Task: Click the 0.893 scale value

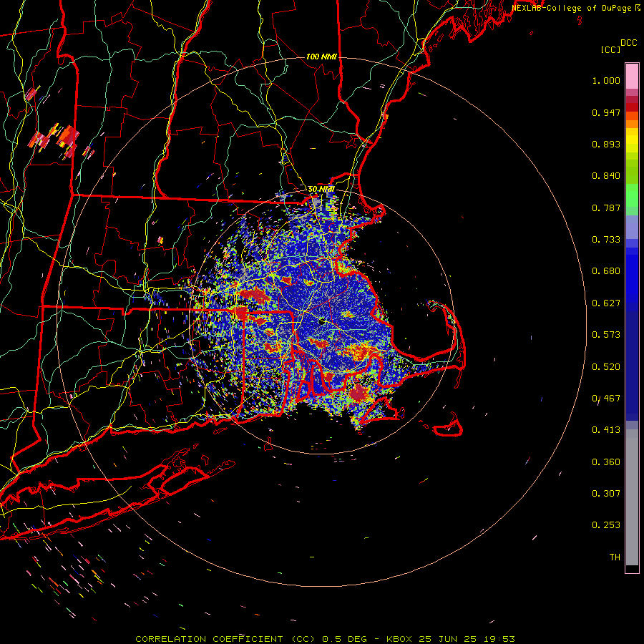Action: coord(606,144)
